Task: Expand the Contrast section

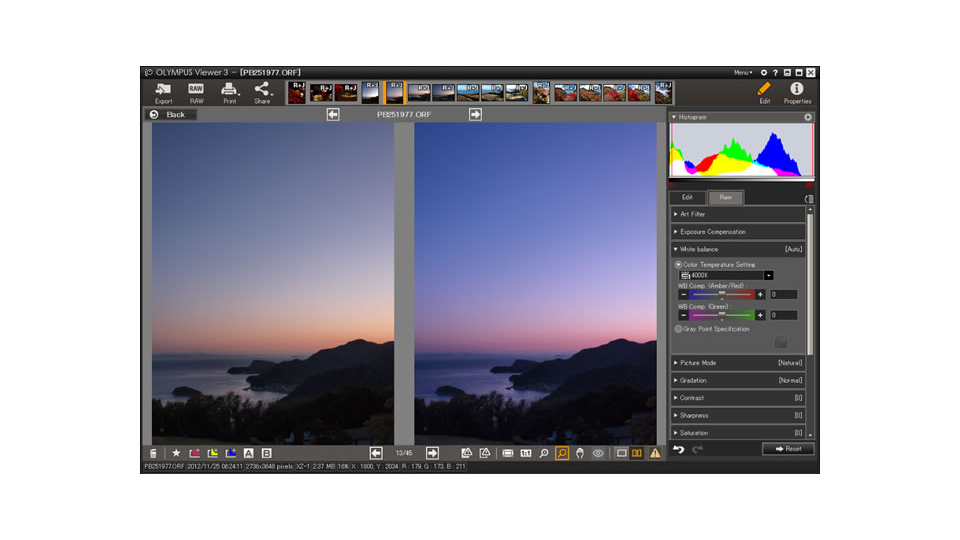Action: [x=738, y=398]
